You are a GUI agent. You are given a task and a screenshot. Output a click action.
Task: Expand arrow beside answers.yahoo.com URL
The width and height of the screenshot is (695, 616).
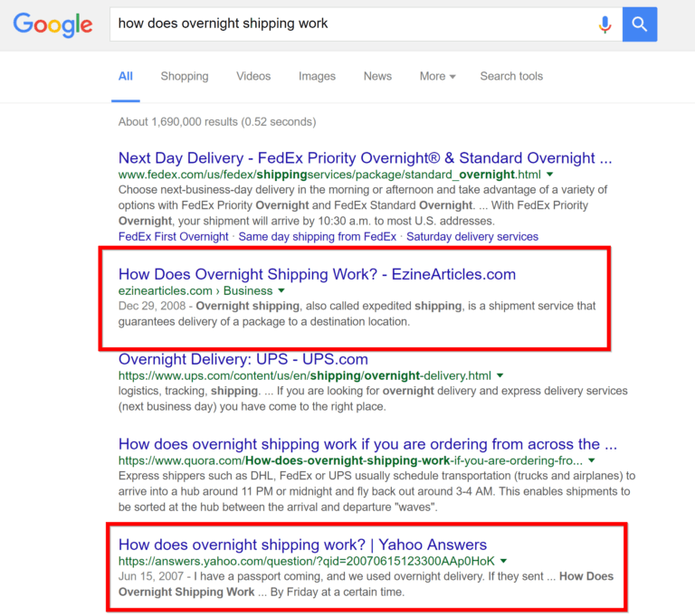click(503, 561)
